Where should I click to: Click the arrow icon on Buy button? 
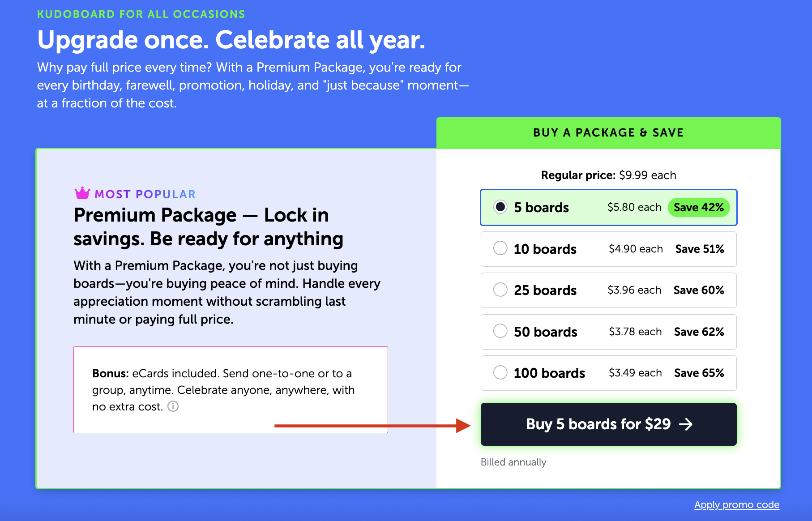[686, 424]
